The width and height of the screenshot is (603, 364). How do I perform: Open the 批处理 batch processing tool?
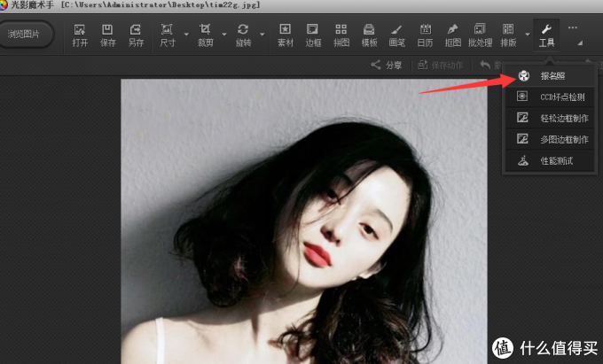[480, 35]
